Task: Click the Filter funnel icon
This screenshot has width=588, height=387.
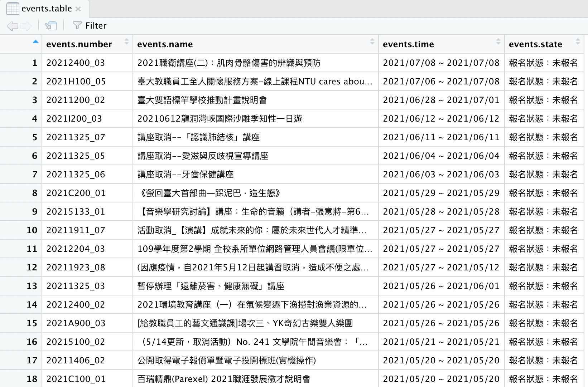Action: tap(77, 25)
